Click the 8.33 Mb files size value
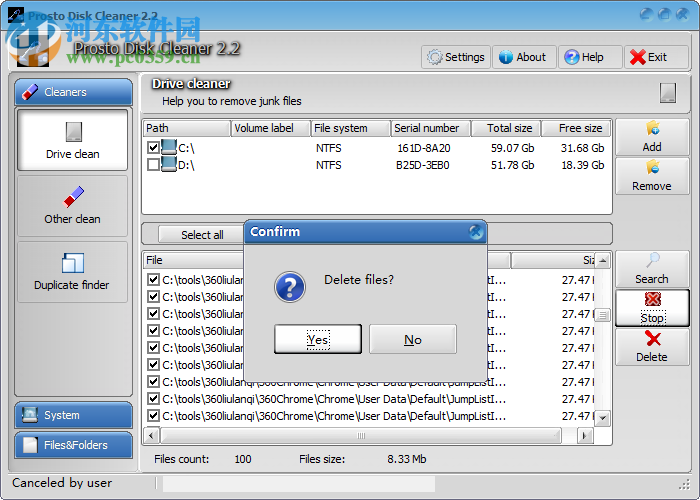700x500 pixels. [407, 459]
